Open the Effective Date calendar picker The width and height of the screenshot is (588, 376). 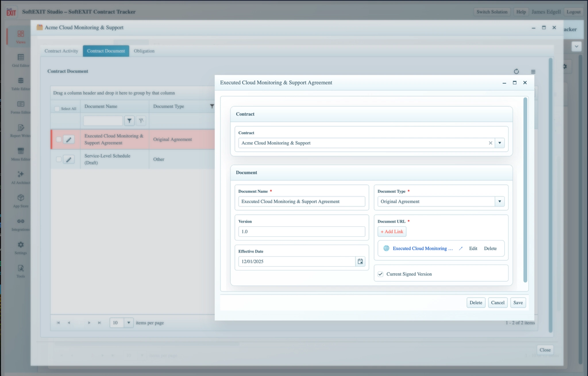click(x=360, y=261)
